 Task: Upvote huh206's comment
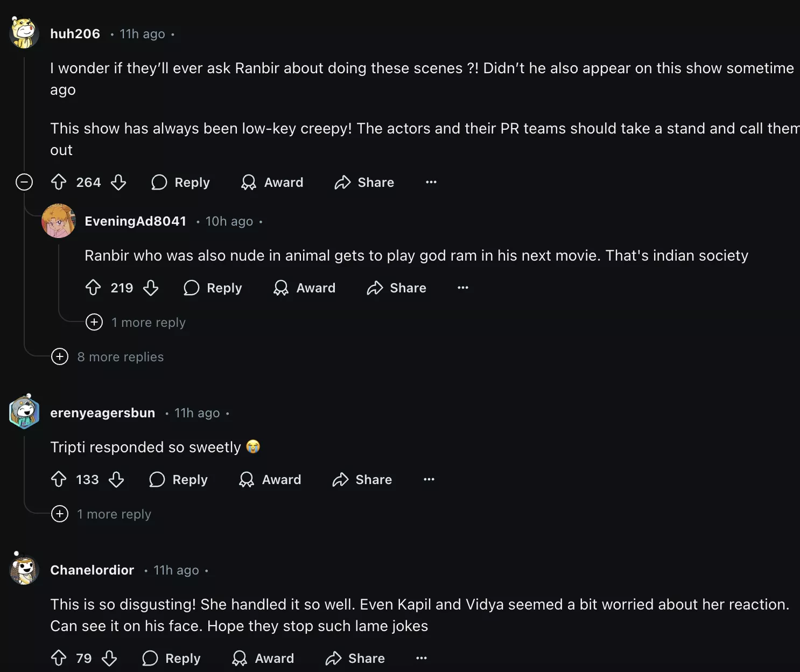coord(59,183)
